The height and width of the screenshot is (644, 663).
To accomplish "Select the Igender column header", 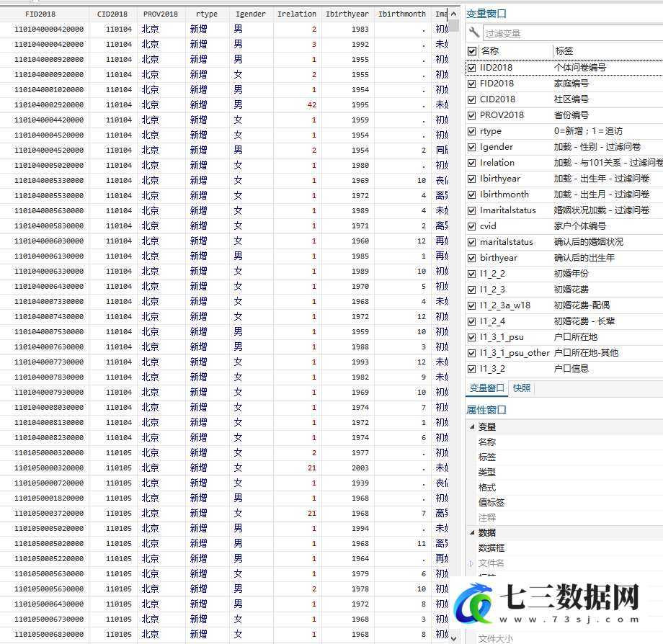I will click(x=251, y=14).
